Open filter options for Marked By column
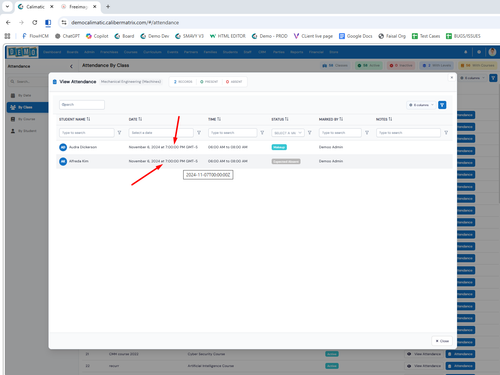This screenshot has height=375, width=500. [367, 133]
